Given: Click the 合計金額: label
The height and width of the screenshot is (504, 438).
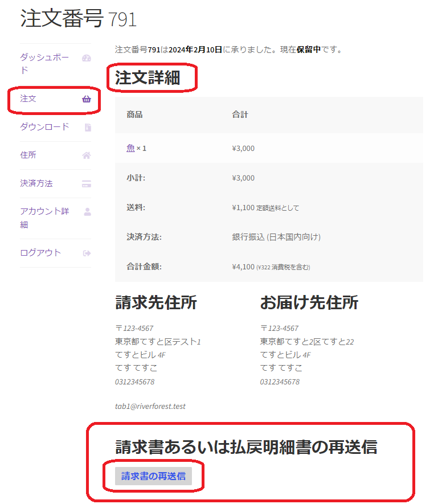Looking at the screenshot, I should [x=144, y=267].
